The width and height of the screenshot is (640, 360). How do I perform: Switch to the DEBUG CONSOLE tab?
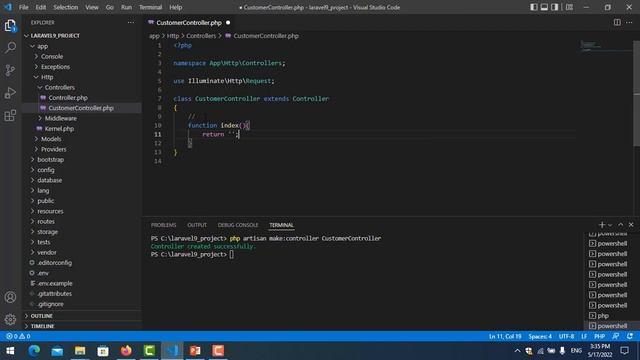click(238, 225)
